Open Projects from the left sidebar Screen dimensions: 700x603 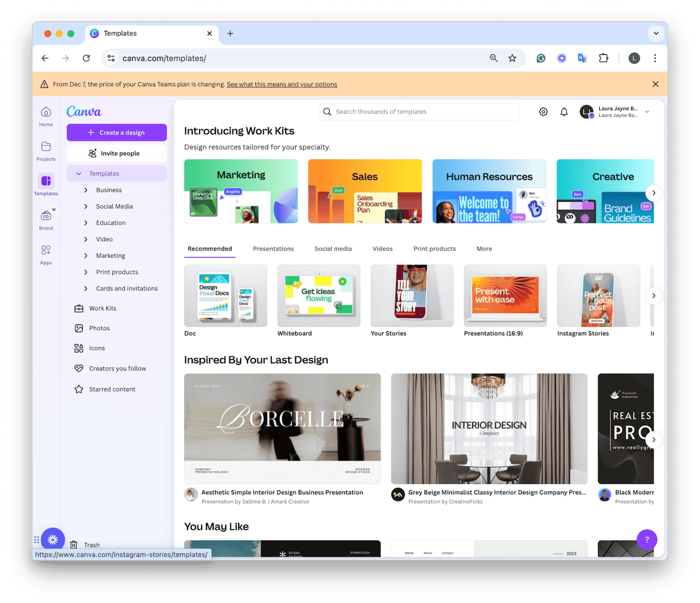(x=45, y=151)
